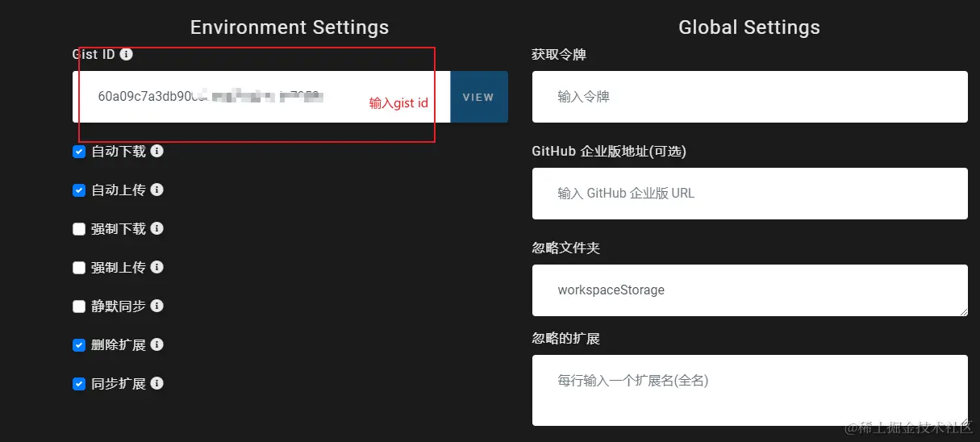Click info icon beside 强制下载
The height and width of the screenshot is (442, 980).
pyautogui.click(x=157, y=228)
